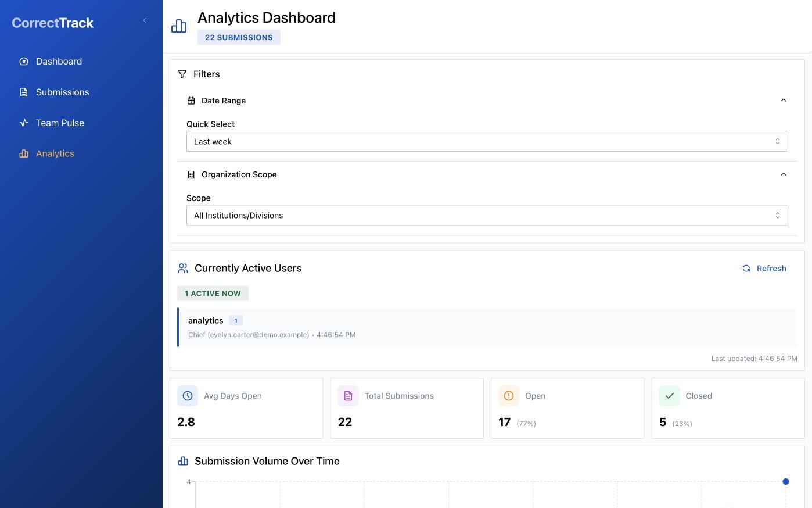The width and height of the screenshot is (812, 508).
Task: Click the blue data point on the volume chart
Action: [x=786, y=482]
